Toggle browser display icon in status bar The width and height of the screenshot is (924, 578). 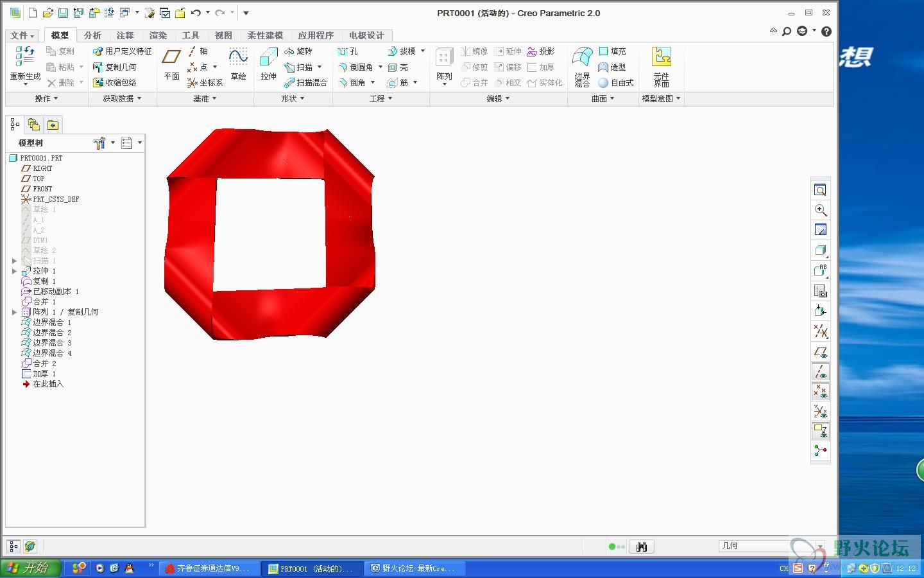pyautogui.click(x=30, y=547)
